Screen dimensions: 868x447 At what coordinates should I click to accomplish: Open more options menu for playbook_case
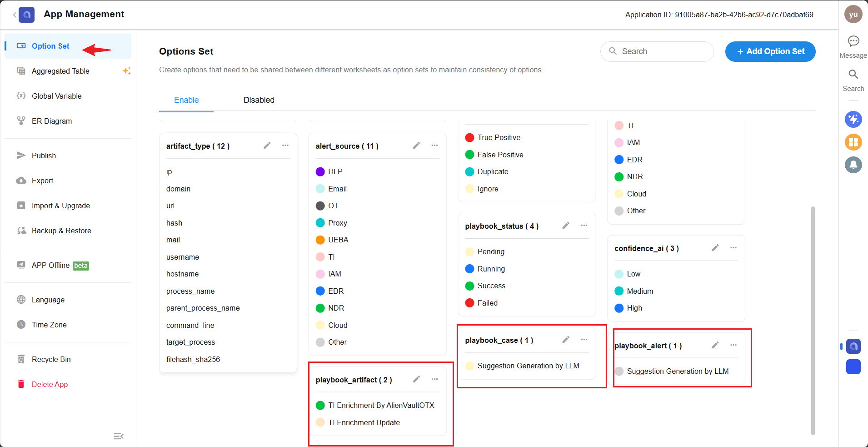tap(584, 340)
